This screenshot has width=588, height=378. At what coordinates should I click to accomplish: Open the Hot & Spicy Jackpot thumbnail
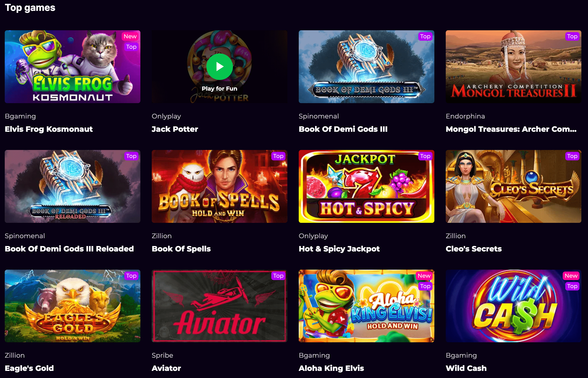click(366, 186)
